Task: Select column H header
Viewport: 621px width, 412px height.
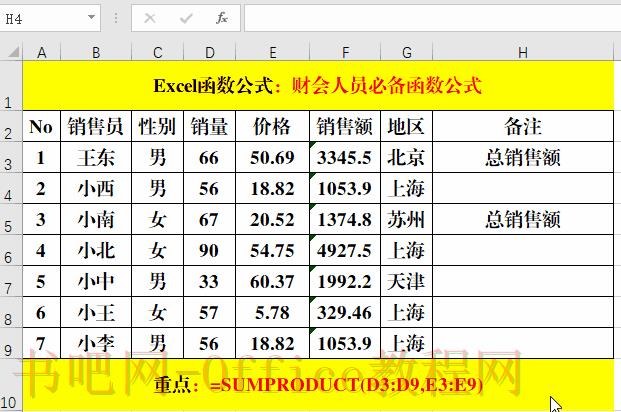Action: [523, 52]
